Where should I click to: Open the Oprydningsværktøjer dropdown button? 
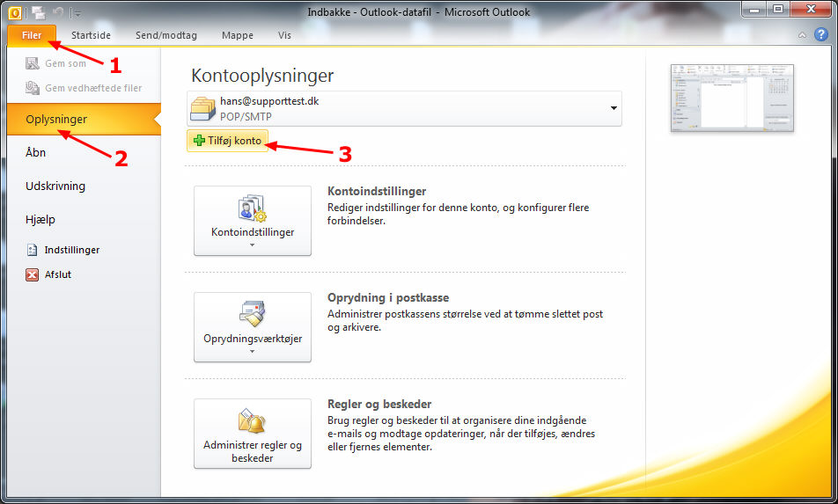coord(253,327)
